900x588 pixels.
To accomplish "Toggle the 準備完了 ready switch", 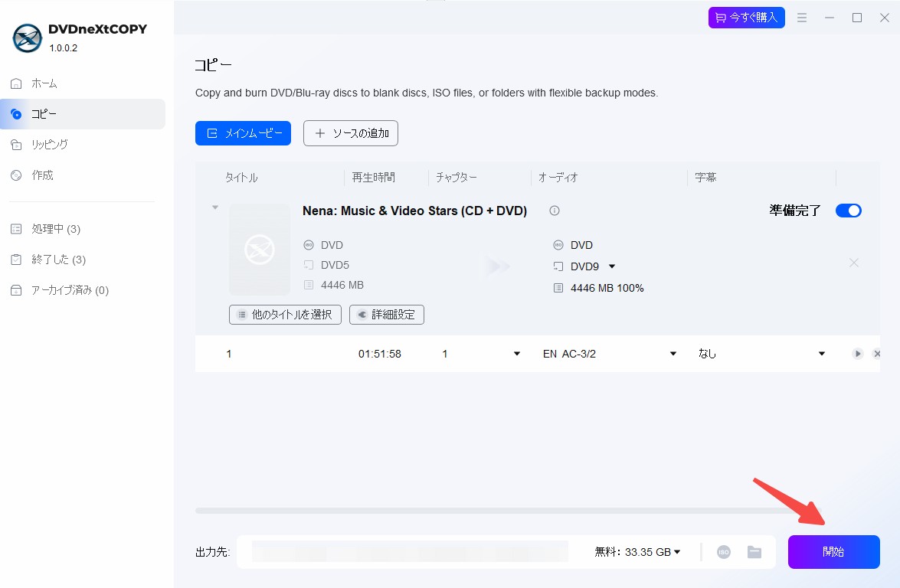I will coord(849,211).
